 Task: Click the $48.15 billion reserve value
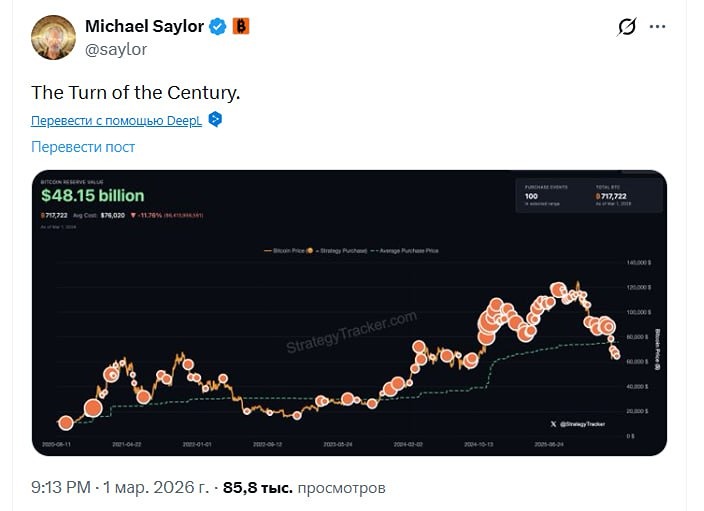pos(92,196)
